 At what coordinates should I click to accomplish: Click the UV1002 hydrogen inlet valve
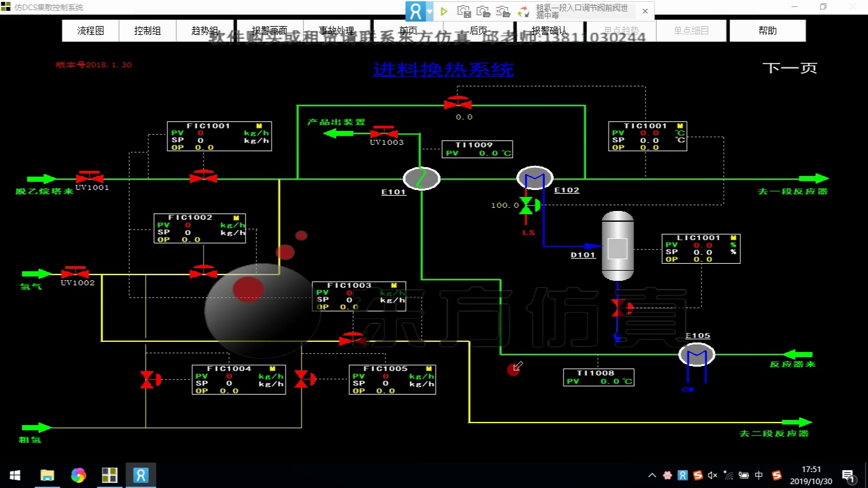[x=75, y=273]
